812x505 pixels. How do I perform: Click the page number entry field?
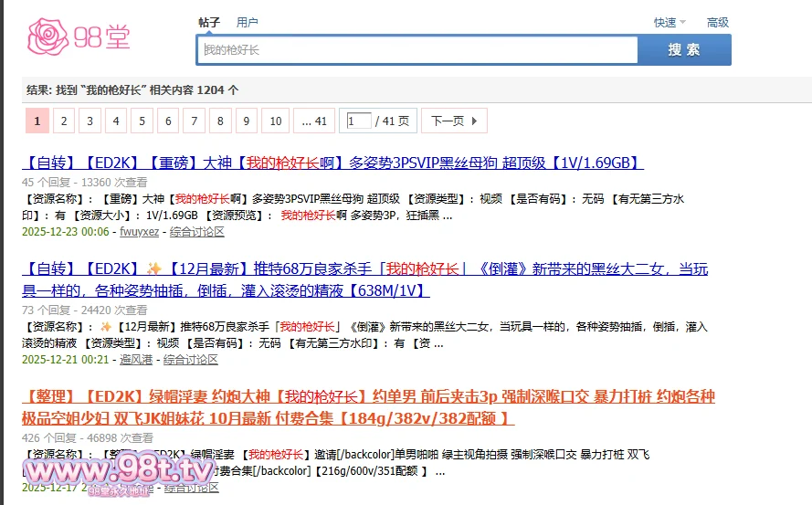click(x=357, y=121)
